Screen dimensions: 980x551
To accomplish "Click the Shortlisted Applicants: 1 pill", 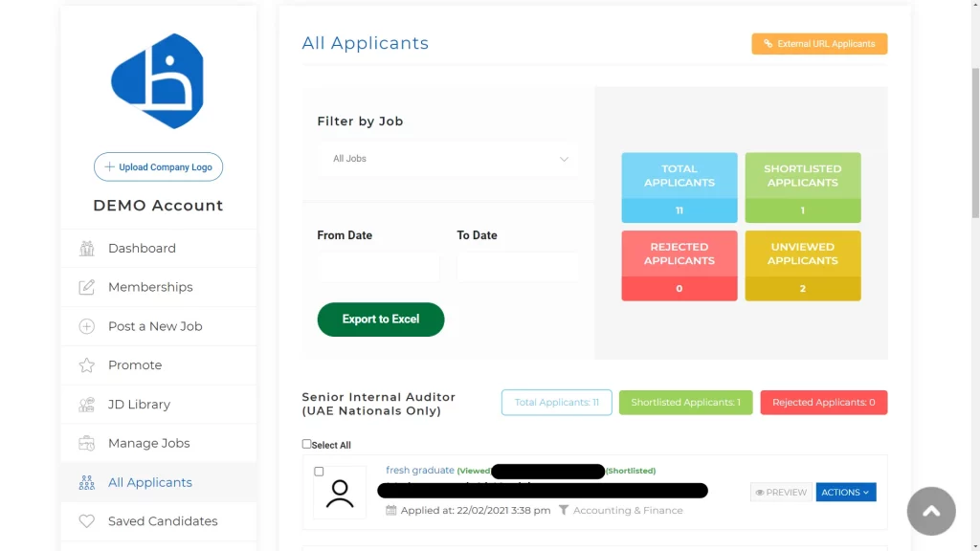I will [x=685, y=403].
